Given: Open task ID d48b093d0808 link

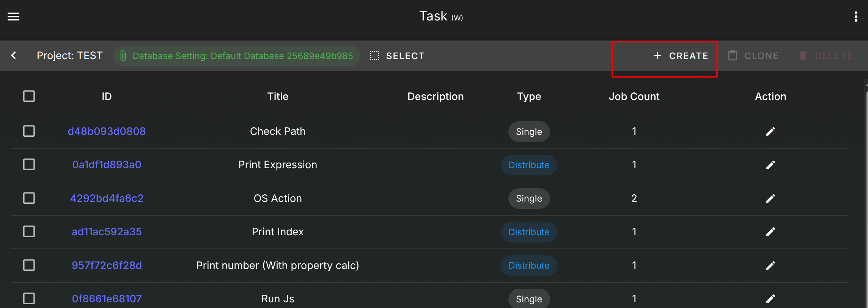Looking at the screenshot, I should [107, 131].
